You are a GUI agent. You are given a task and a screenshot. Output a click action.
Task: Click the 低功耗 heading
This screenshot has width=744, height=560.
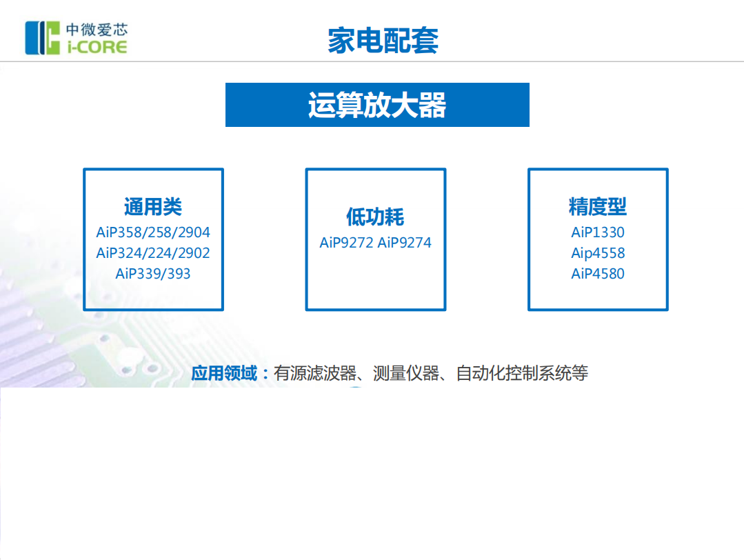375,217
